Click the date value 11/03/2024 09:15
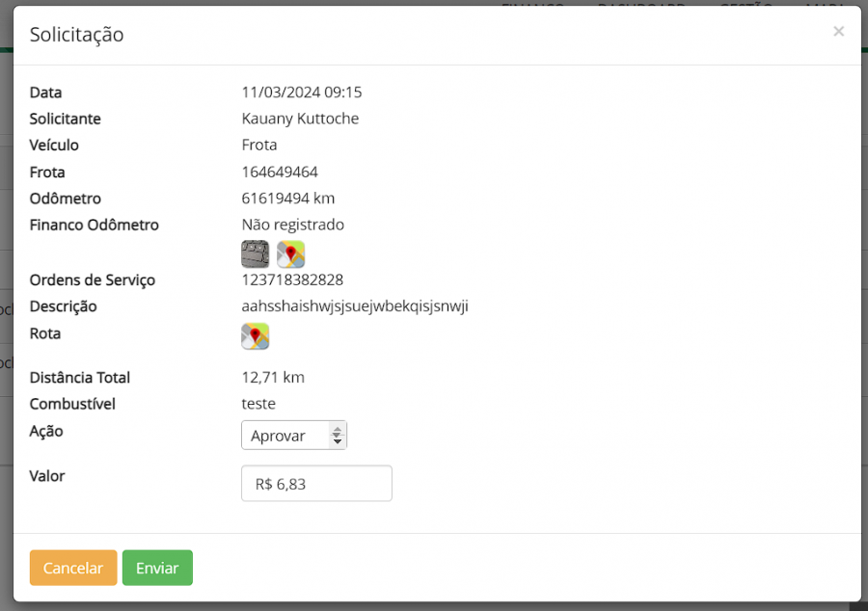This screenshot has width=868, height=611. [301, 93]
